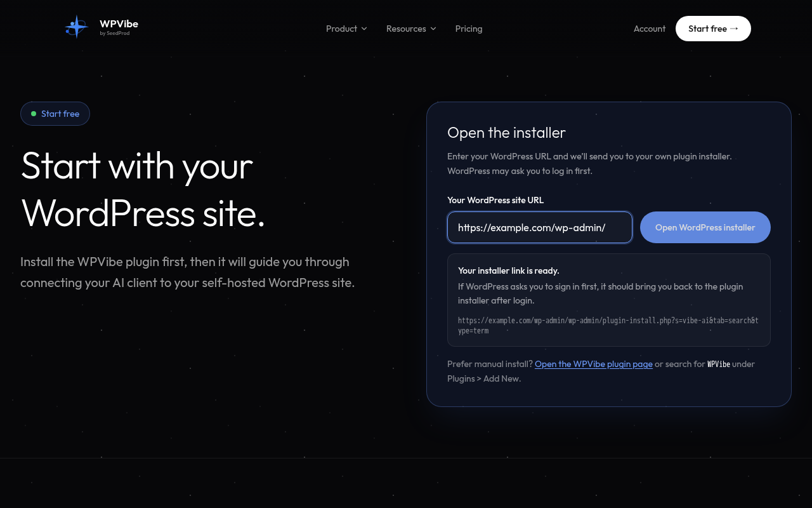The height and width of the screenshot is (508, 812).
Task: Focus the WordPress site URL field
Action: click(540, 227)
